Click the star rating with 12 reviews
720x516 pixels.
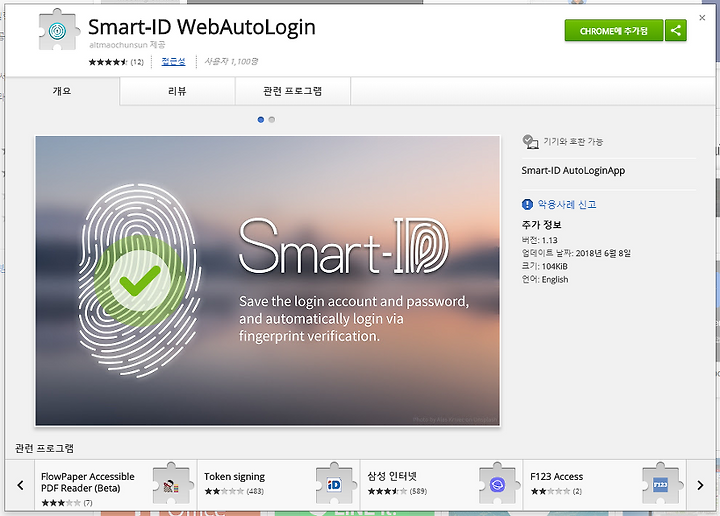(116, 62)
